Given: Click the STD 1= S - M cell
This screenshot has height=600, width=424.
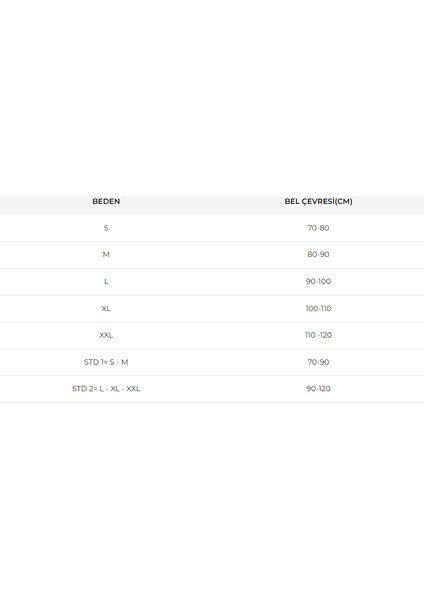Looking at the screenshot, I should pyautogui.click(x=106, y=362).
